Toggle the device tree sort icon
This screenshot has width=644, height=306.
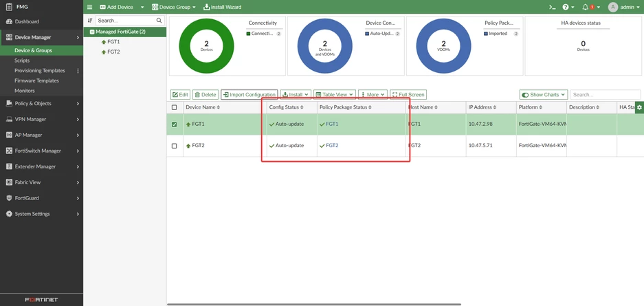click(90, 20)
